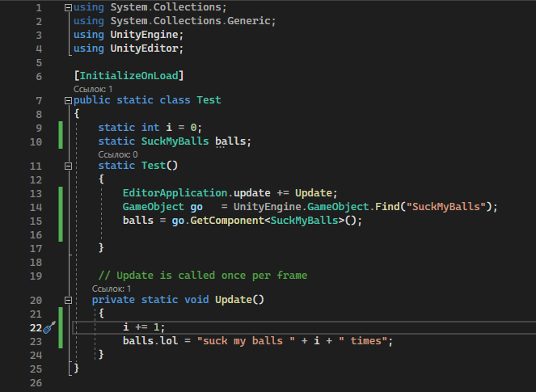Image resolution: width=536 pixels, height=392 pixels.
Task: Click line number 13 in the margin
Action: (x=36, y=193)
